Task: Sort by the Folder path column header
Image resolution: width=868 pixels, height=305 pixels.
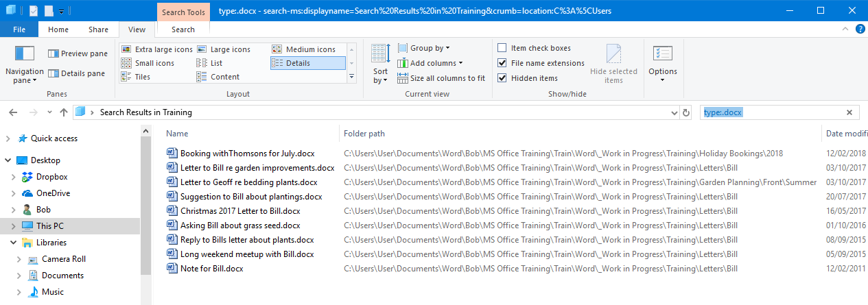Action: [364, 134]
